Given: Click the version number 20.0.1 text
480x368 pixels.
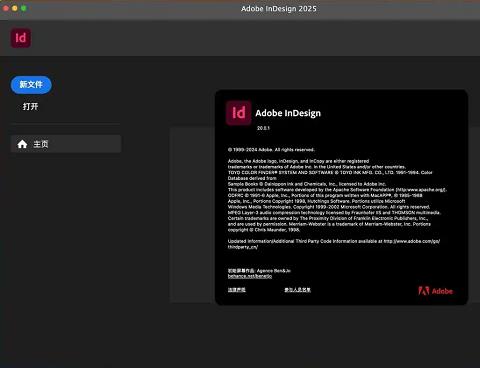Looking at the screenshot, I should pos(263,128).
